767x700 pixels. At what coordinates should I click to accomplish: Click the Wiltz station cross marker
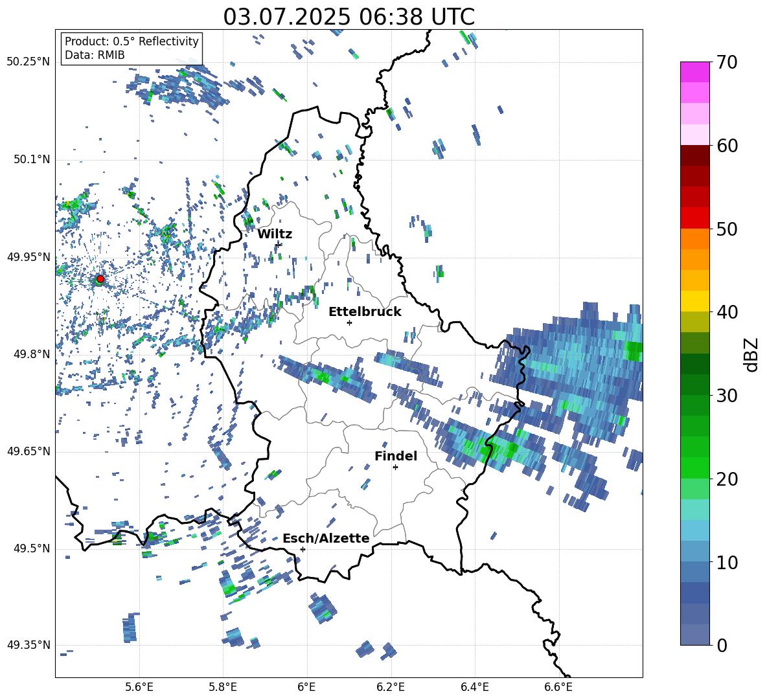point(278,244)
